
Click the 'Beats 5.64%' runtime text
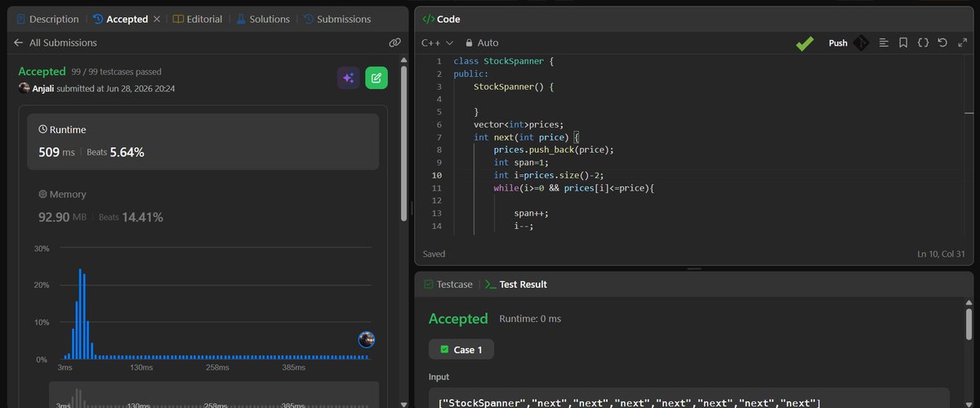pyautogui.click(x=116, y=152)
